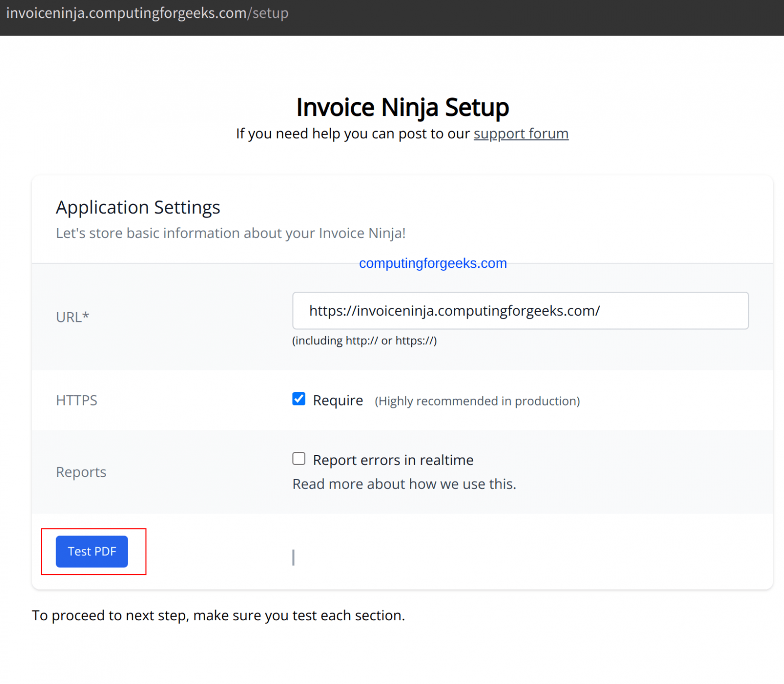Click the Test PDF button
Viewport: 784px width, 684px height.
point(92,551)
